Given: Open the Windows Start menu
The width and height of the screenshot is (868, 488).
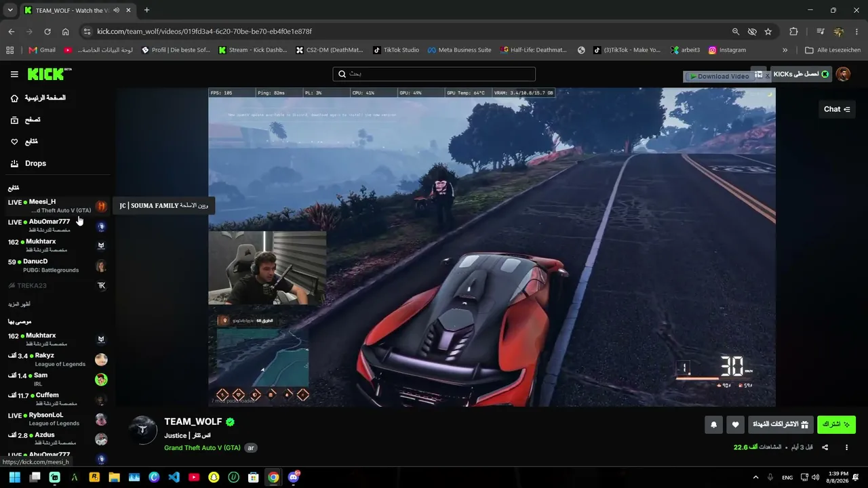Looking at the screenshot, I should (x=14, y=477).
